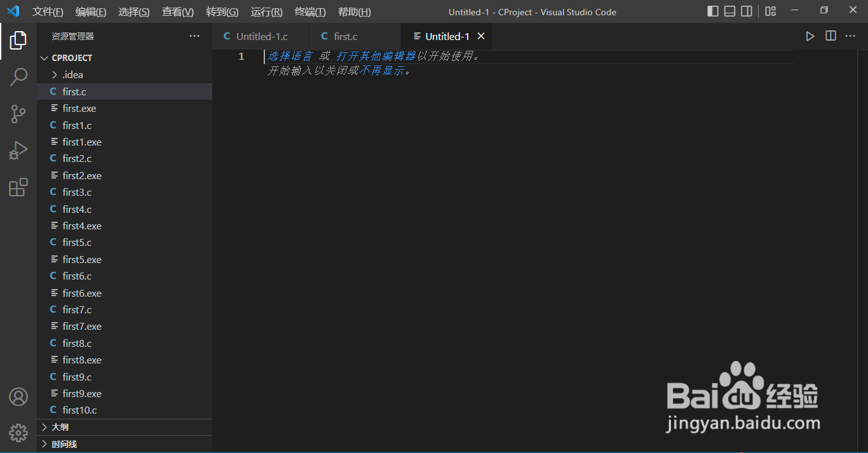Toggle Primary Side Bar visibility
Image resolution: width=868 pixels, height=453 pixels.
[x=713, y=11]
